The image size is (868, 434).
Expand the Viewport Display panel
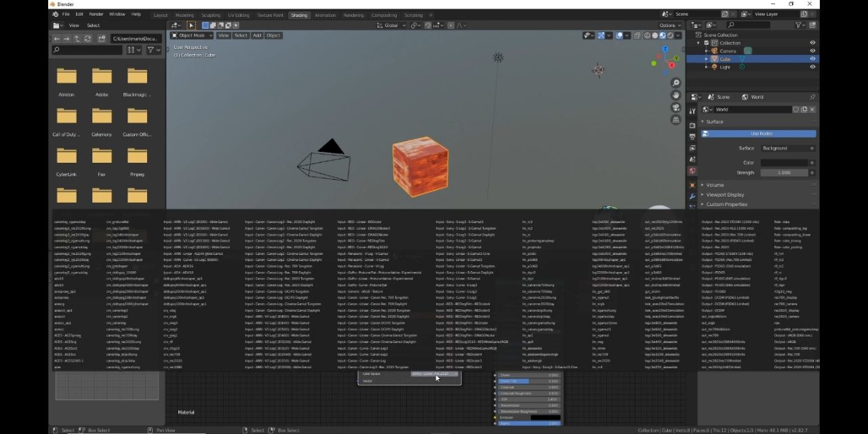(724, 195)
